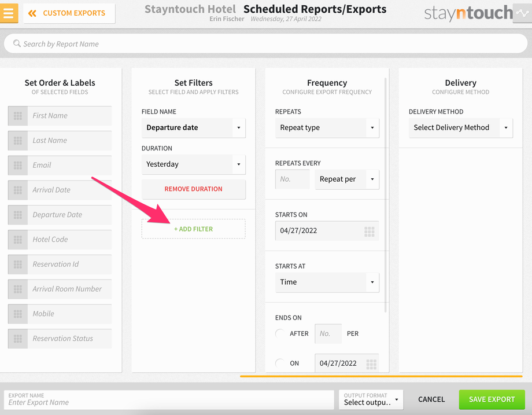Grab the drag handle for Reservation Status
Image resolution: width=532 pixels, height=415 pixels.
pos(18,339)
